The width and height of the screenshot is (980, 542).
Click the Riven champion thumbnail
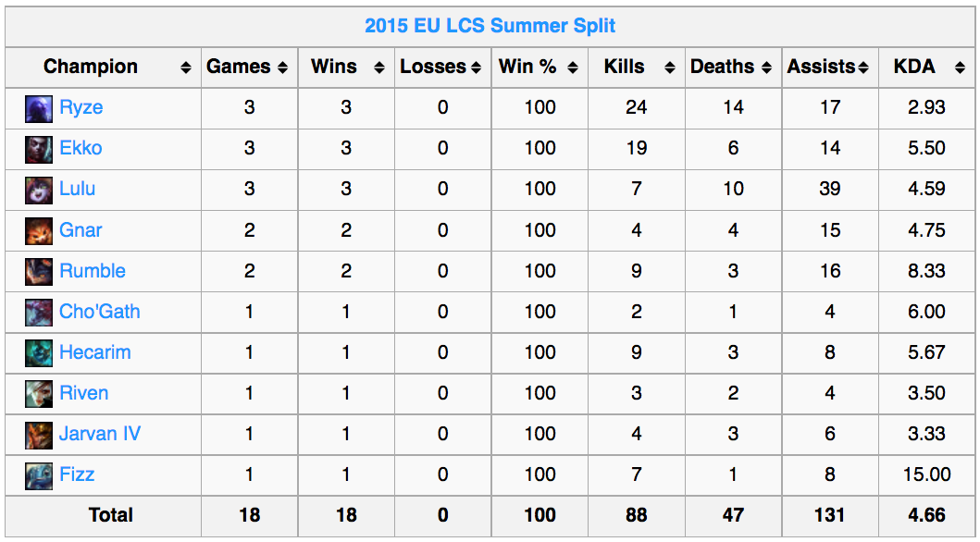tap(39, 395)
